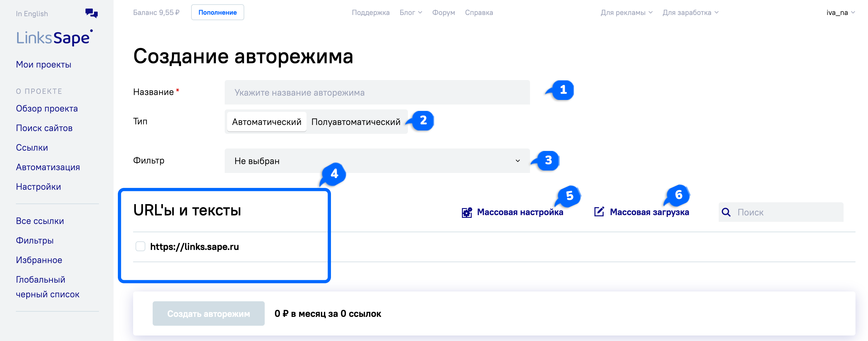This screenshot has width=868, height=341.
Task: Focus the Название input field
Action: [377, 92]
